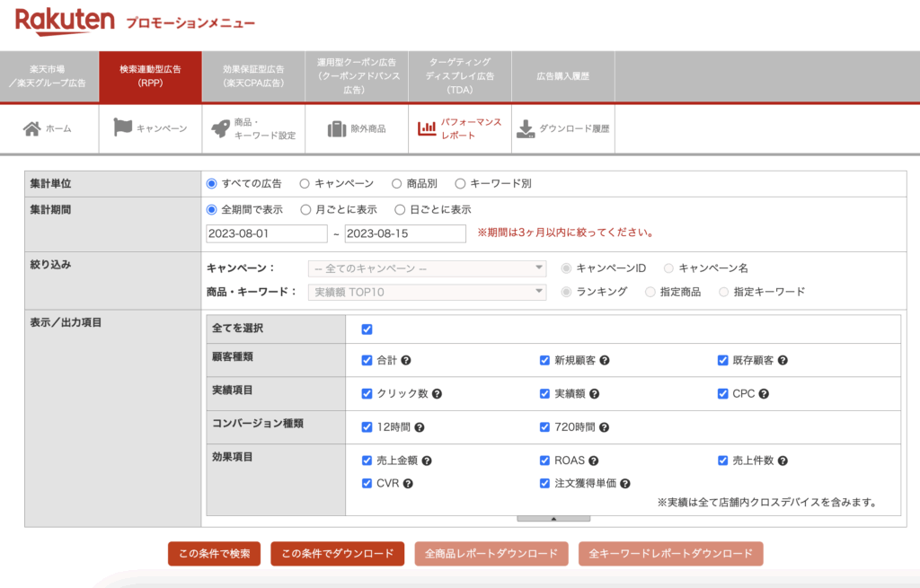920x588 pixels.
Task: Select the 指定商品 radio button
Action: click(x=650, y=292)
